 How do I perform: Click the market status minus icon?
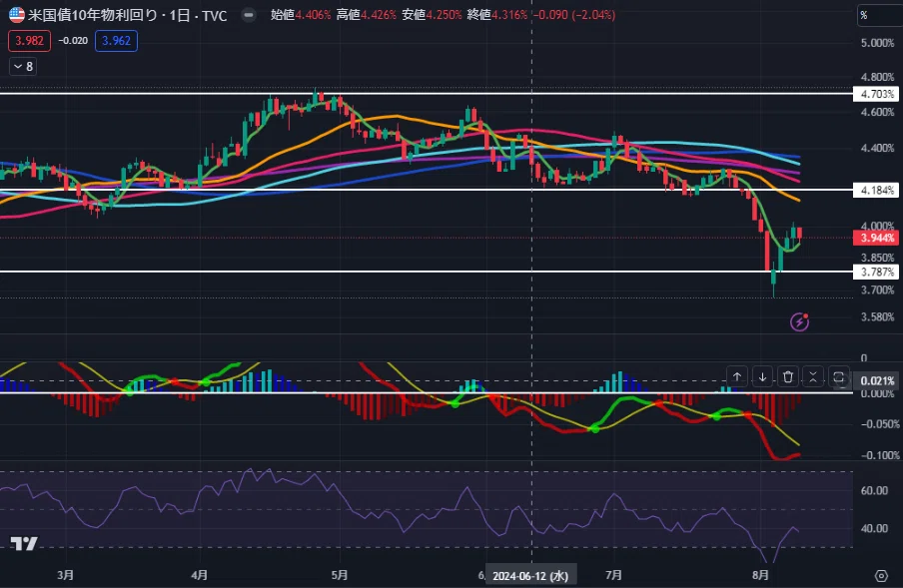click(249, 14)
